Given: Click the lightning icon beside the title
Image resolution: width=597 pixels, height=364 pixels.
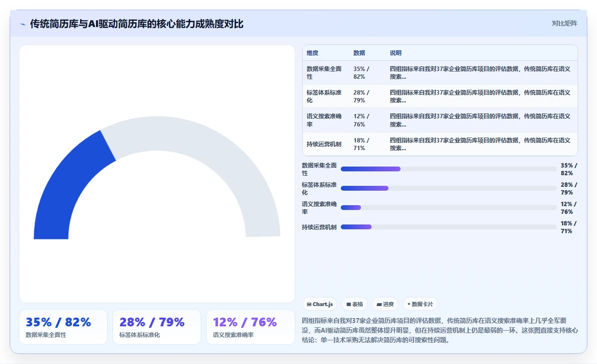Looking at the screenshot, I should (x=23, y=24).
